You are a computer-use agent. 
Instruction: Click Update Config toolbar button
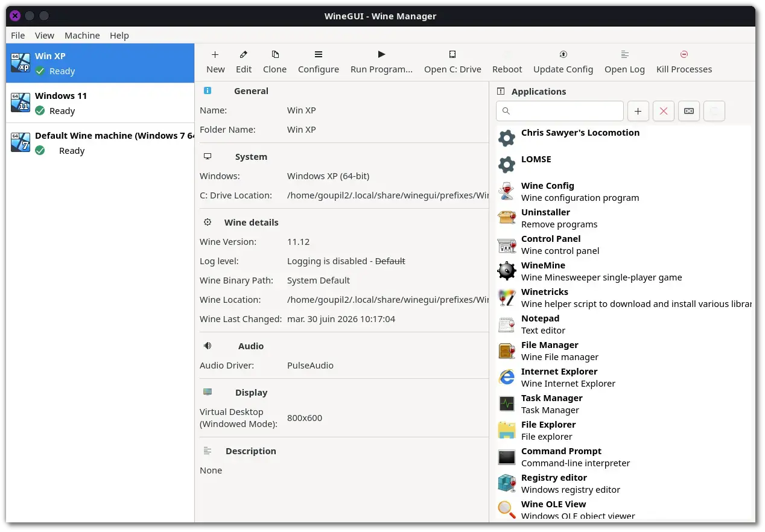(x=563, y=62)
